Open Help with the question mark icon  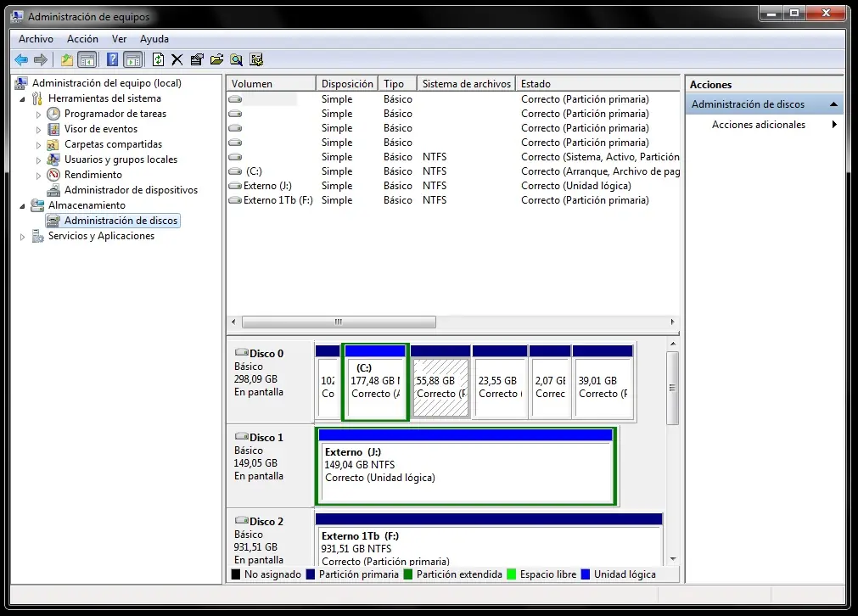click(112, 59)
